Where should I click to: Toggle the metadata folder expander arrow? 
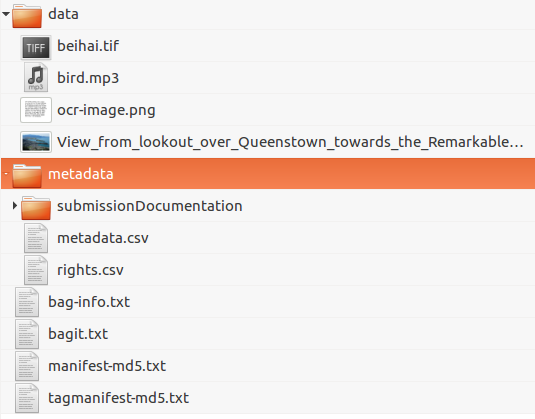(x=6, y=174)
